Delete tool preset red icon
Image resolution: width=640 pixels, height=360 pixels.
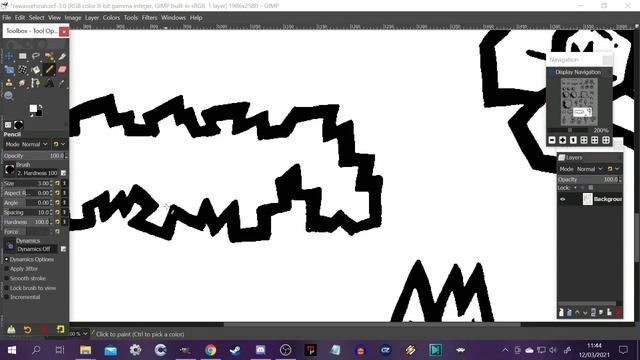pyautogui.click(x=44, y=329)
